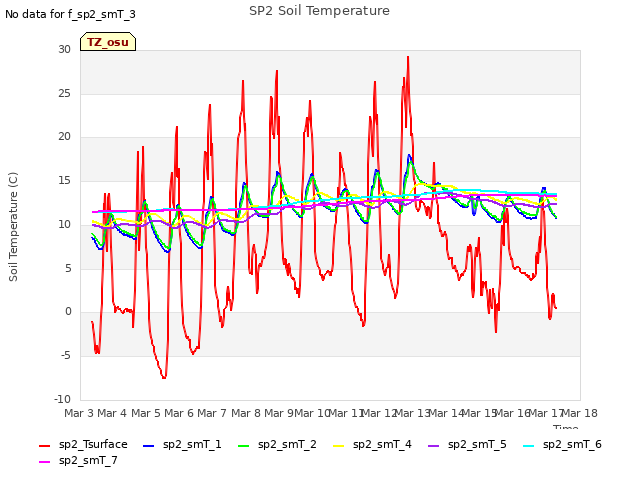Click the Mar 4 x-axis tick label
Viewport: 640px width, 480px height.
click(112, 413)
